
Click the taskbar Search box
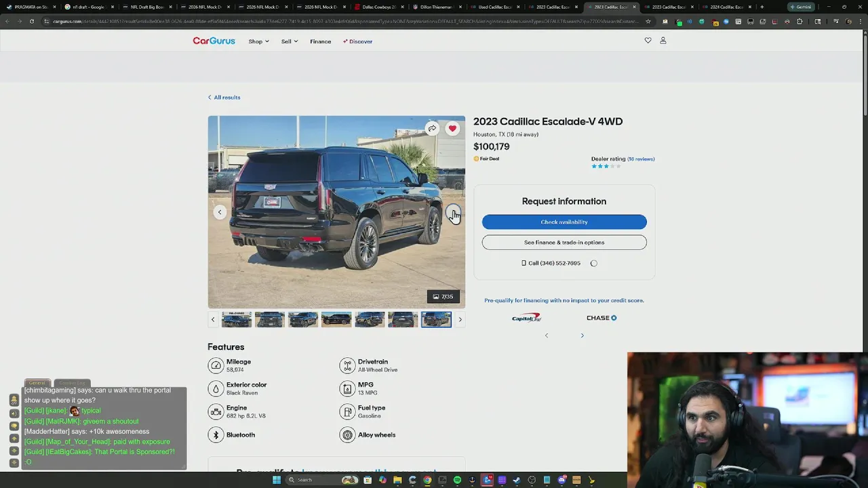point(323,480)
